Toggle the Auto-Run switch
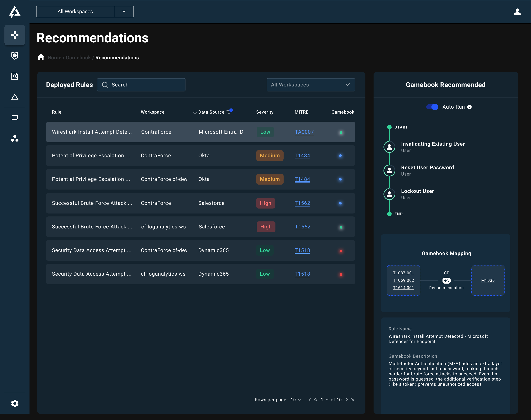The width and height of the screenshot is (531, 420). (432, 107)
